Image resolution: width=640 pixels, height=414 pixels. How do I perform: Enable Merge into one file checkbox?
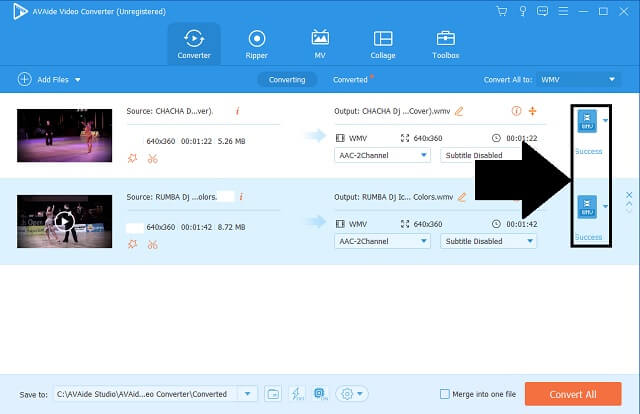coord(444,394)
